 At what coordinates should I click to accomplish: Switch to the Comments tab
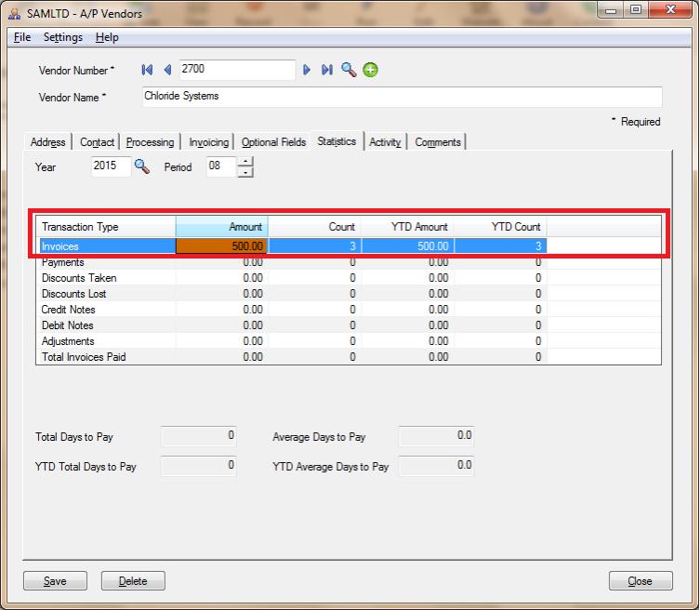tap(438, 142)
